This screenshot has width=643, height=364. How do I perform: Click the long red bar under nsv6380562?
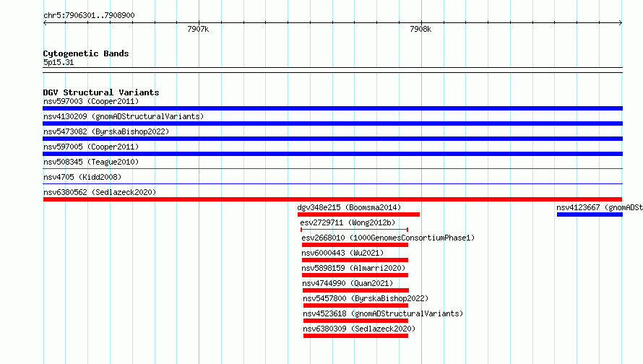pos(332,199)
